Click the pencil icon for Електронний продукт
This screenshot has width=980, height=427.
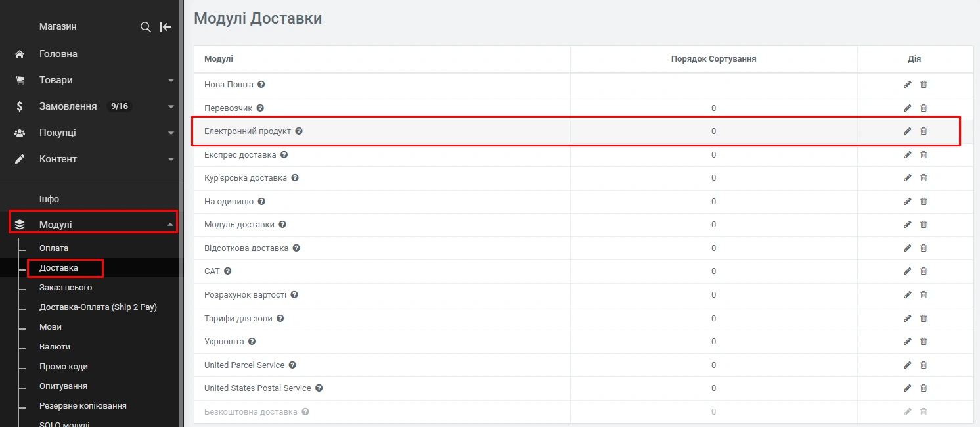(908, 131)
